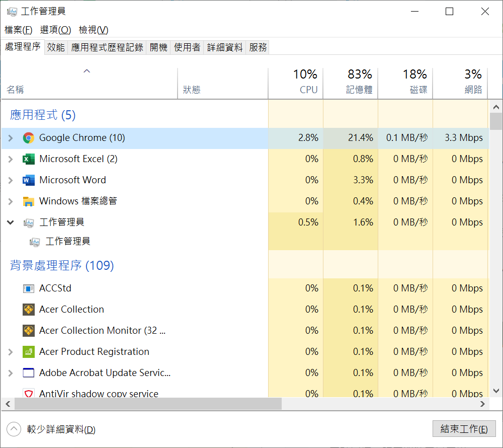
Task: Switch to the 效能 tab
Action: [56, 47]
